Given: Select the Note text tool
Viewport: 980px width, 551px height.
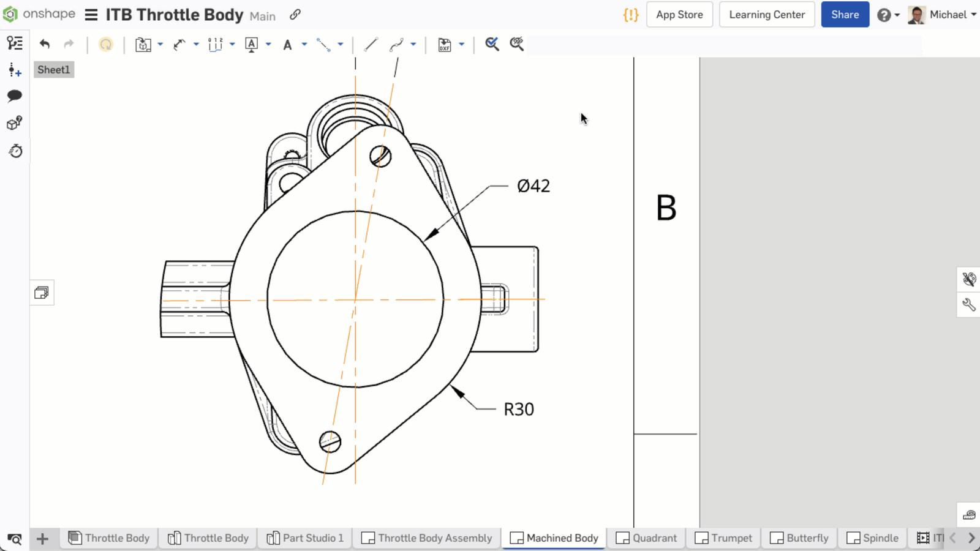Looking at the screenshot, I should click(287, 44).
